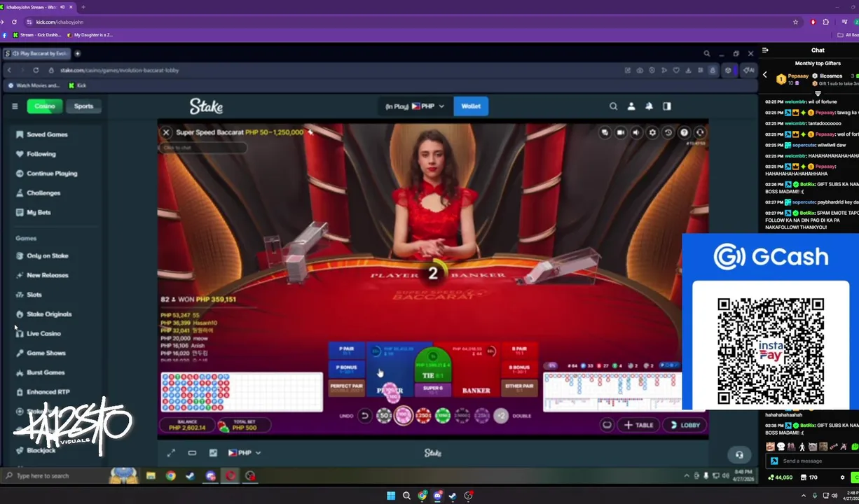
Task: Open Live Casino category
Action: coord(43,334)
